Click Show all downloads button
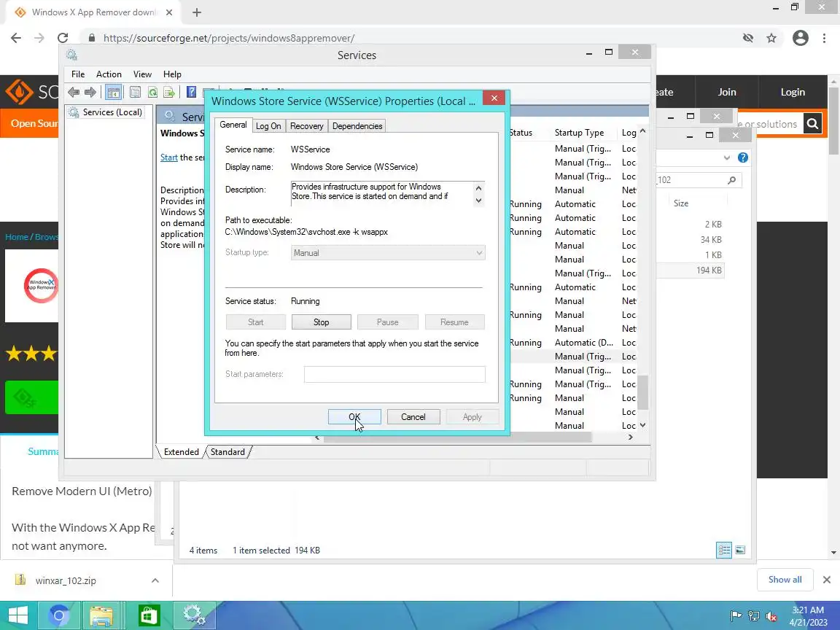 coord(785,580)
